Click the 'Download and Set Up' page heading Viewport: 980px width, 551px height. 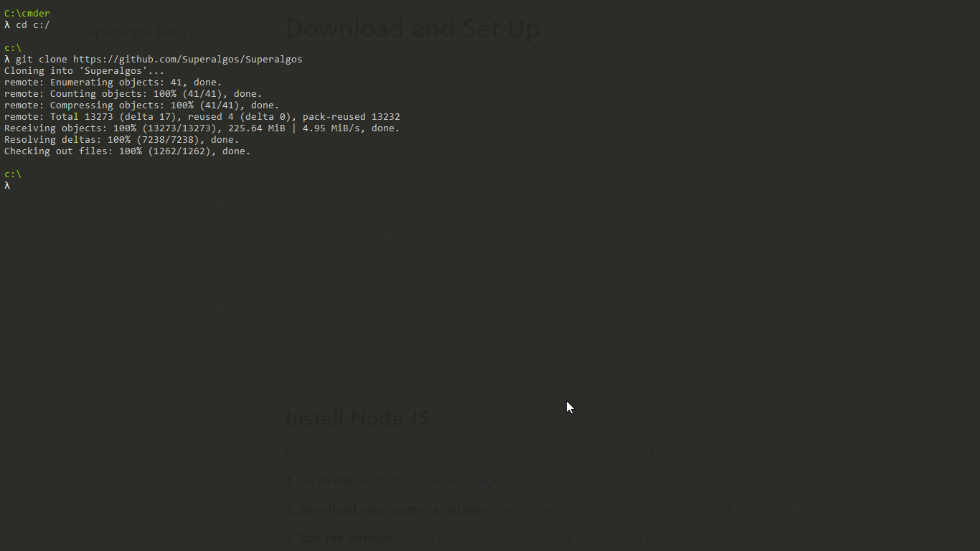point(413,29)
